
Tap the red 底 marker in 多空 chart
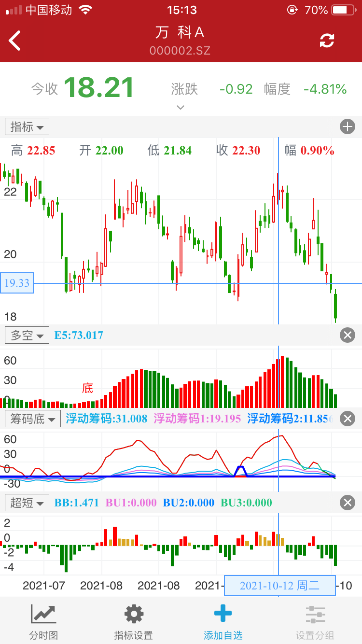[x=87, y=388]
